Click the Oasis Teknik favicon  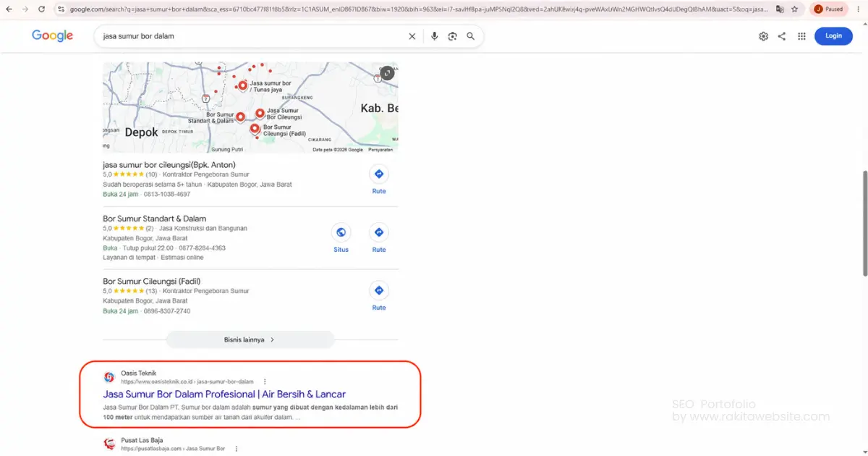tap(109, 377)
